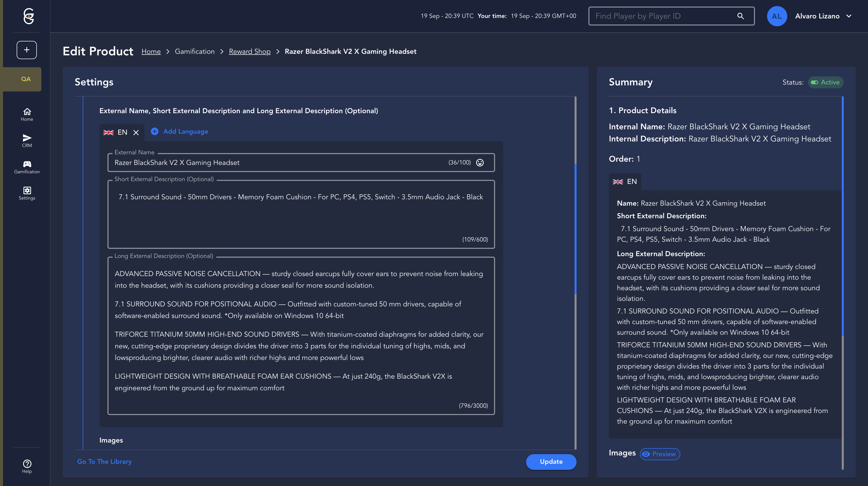Click the plus create button in sidebar

[26, 50]
